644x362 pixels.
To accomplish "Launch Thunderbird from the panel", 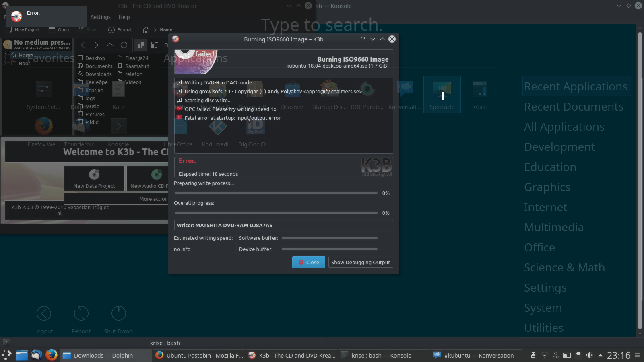I will [x=37, y=355].
